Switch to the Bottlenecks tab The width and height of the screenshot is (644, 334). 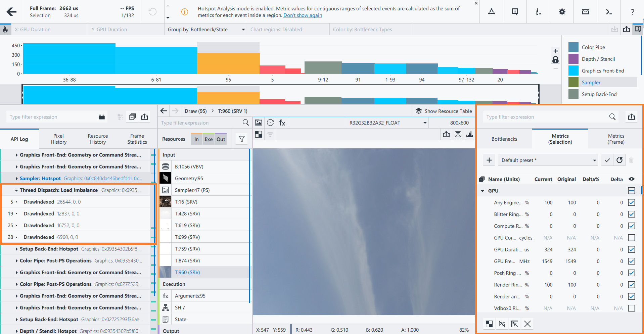[x=504, y=139]
